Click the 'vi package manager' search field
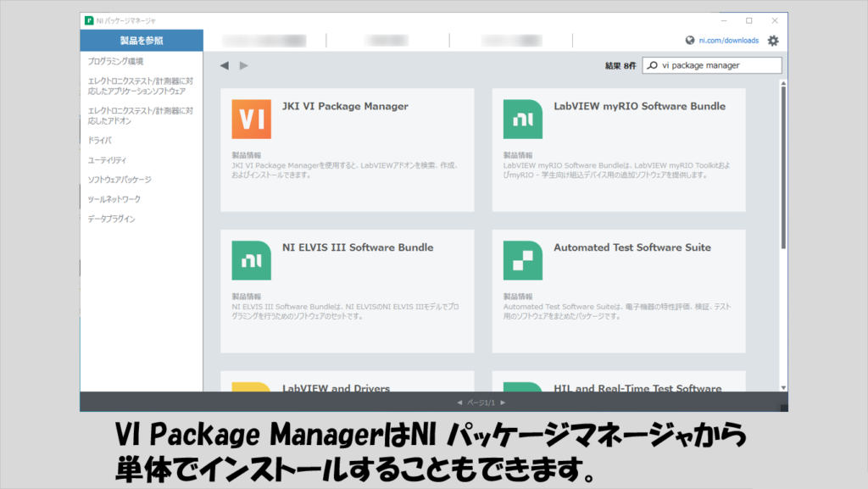 [716, 65]
